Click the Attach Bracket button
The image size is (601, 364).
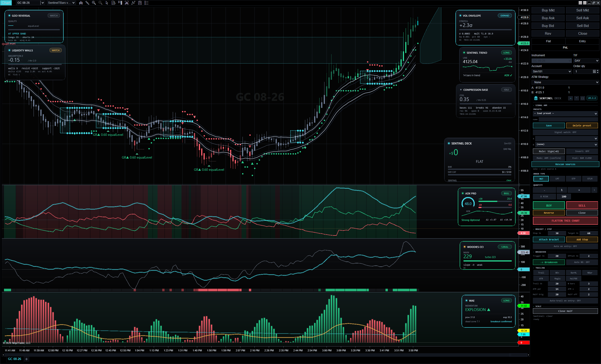tap(549, 240)
